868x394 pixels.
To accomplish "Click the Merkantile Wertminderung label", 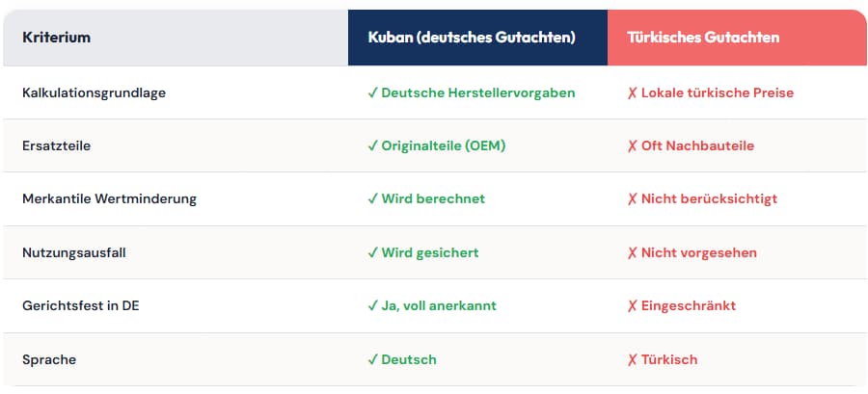I will click(x=110, y=199).
